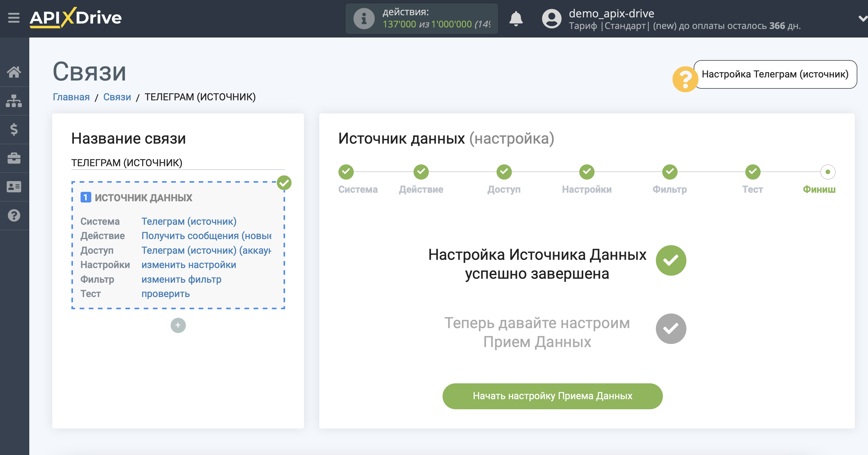
Task: Expand the account dropdown chevron
Action: click(863, 19)
